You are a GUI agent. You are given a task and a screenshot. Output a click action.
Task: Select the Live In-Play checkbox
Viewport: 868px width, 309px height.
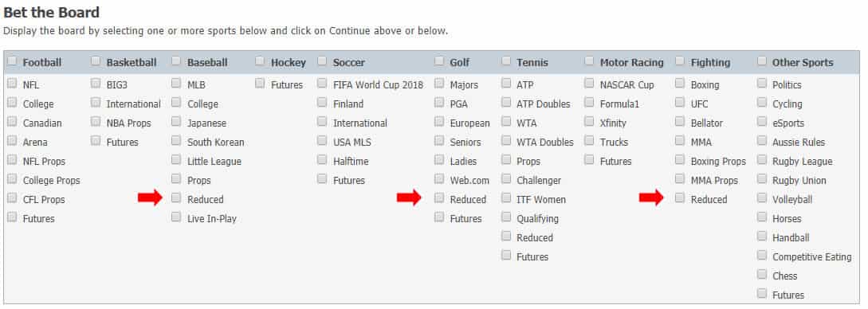point(176,217)
